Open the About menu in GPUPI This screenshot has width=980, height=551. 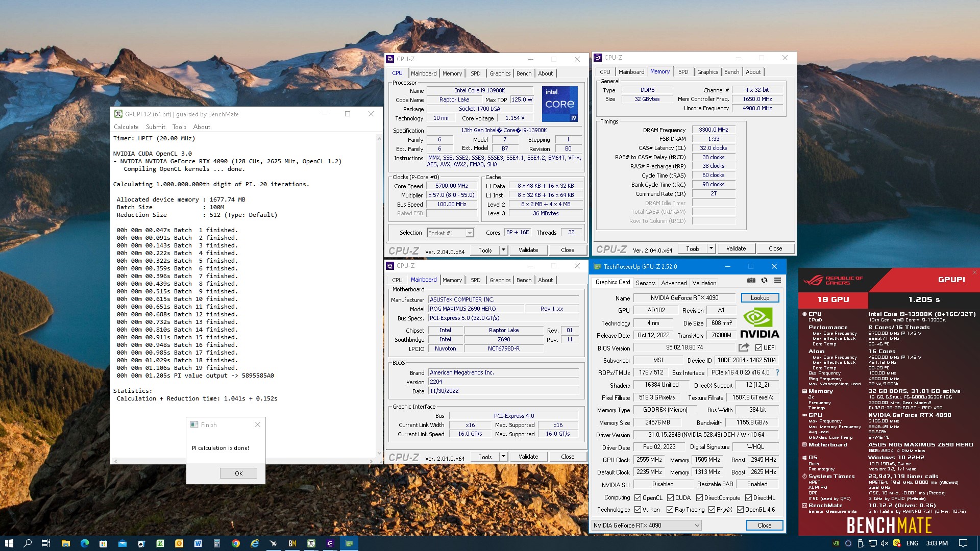coord(202,127)
